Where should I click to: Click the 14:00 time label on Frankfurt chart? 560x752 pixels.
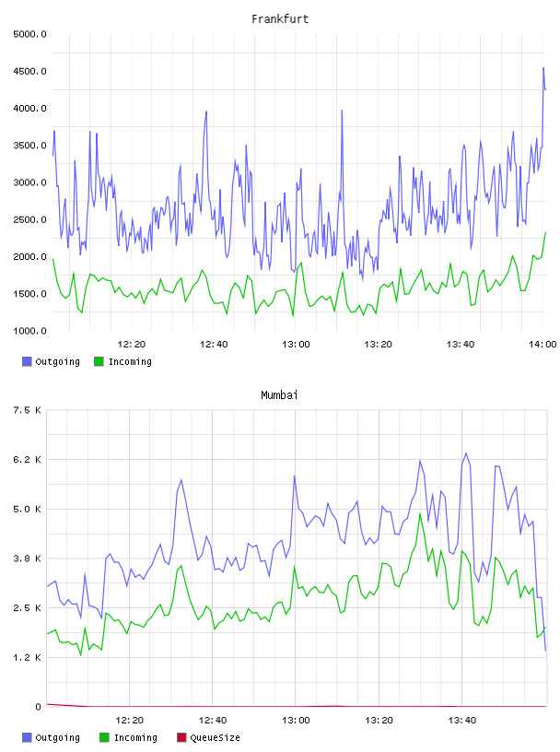542,345
